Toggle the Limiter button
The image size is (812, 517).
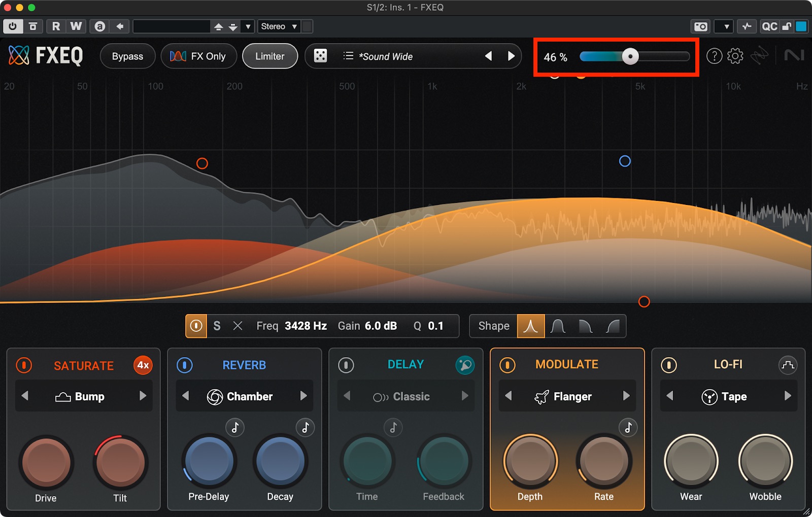point(270,56)
